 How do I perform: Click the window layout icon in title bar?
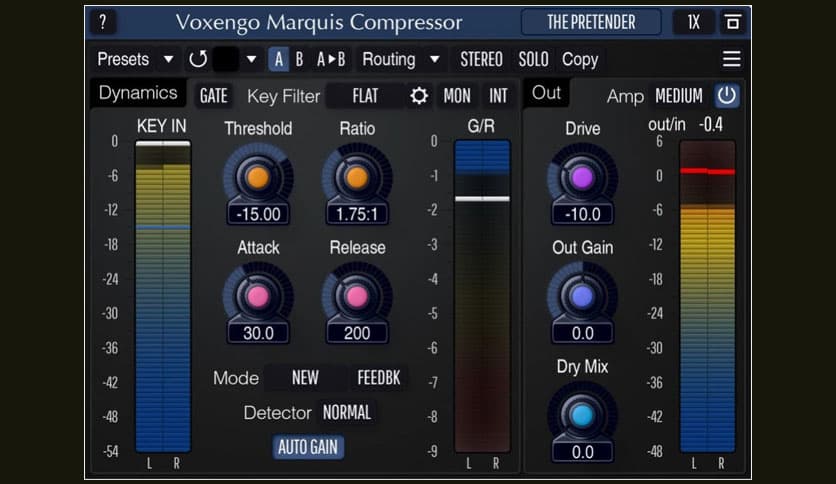tap(733, 22)
